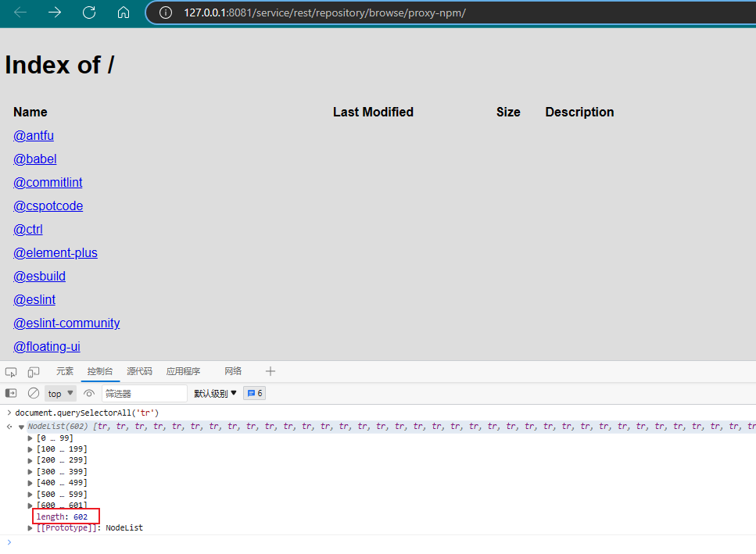Expand the [600 … 601] range

click(30, 506)
